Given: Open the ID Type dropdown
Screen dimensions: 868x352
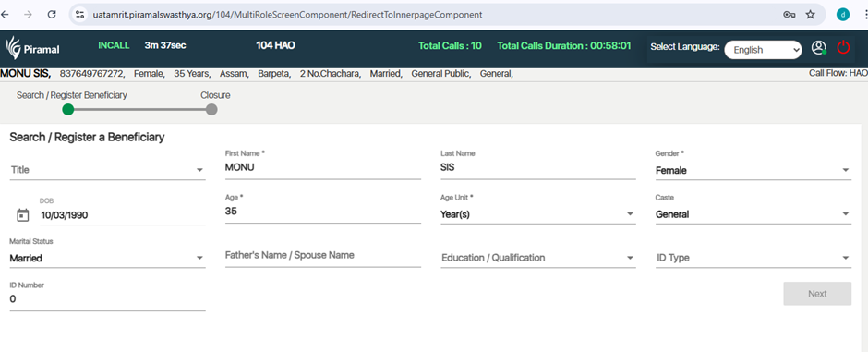Looking at the screenshot, I should coord(753,258).
